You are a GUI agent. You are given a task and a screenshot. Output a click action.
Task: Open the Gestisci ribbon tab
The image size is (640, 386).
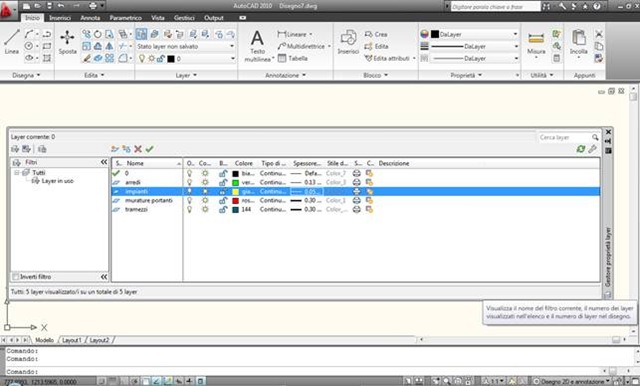coord(184,18)
